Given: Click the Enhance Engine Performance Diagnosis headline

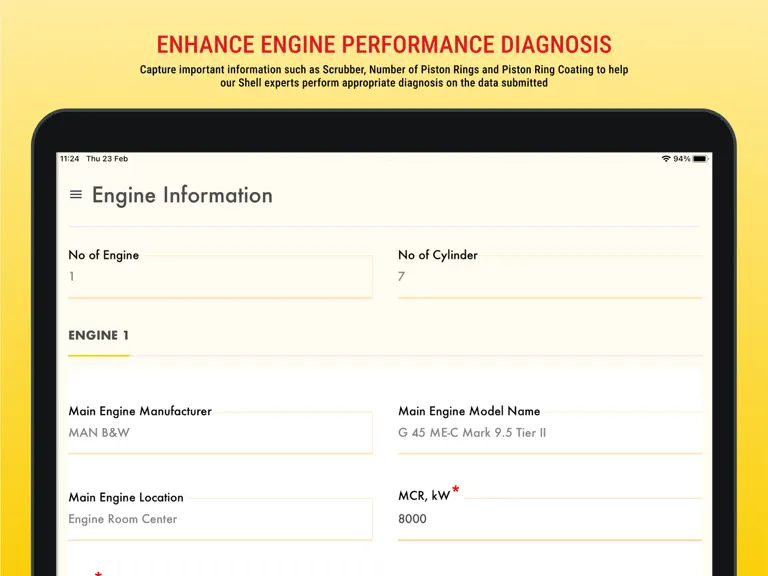Looking at the screenshot, I should tap(384, 45).
